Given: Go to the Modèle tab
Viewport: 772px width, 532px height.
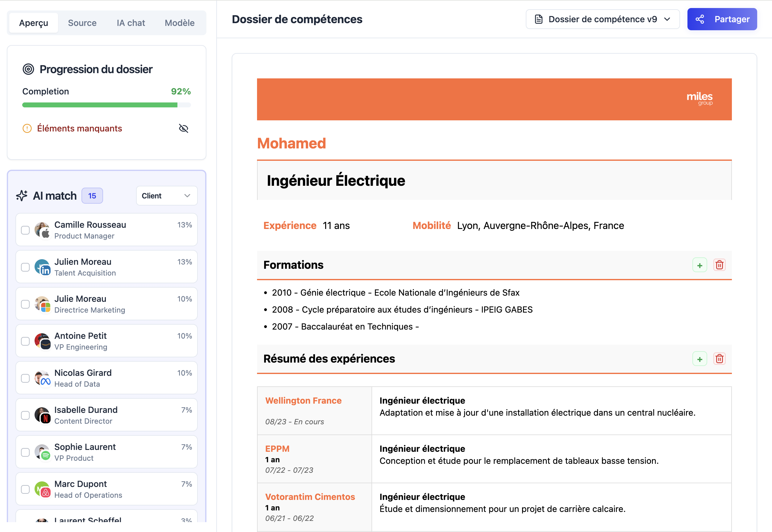Looking at the screenshot, I should (179, 23).
